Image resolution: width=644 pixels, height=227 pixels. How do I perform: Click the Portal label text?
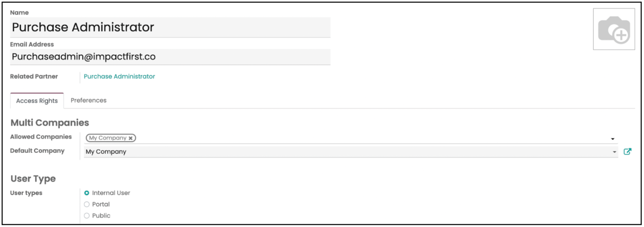click(x=101, y=204)
